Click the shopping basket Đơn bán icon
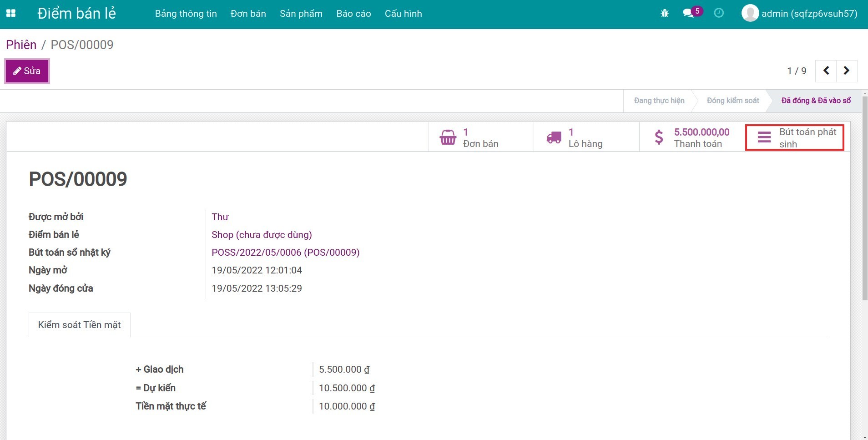This screenshot has width=868, height=440. pos(448,137)
